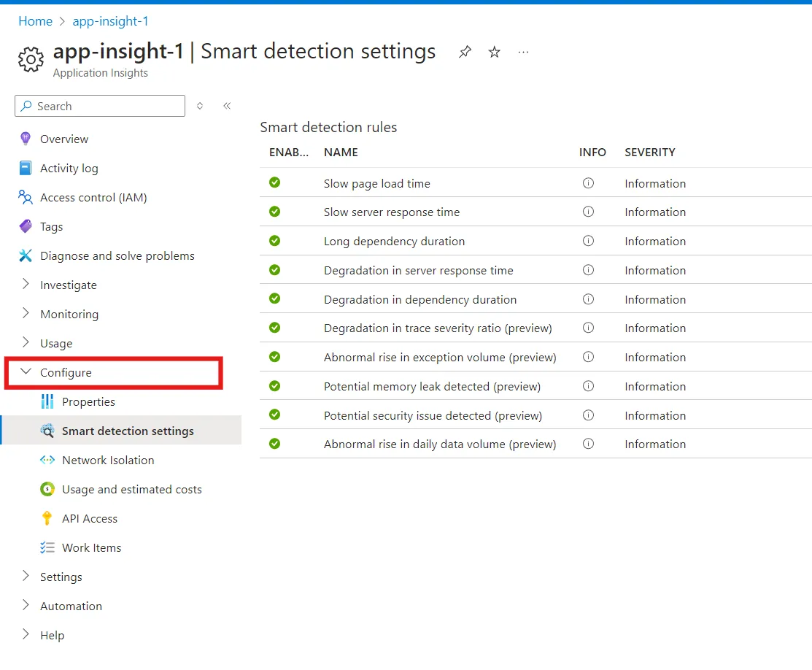Show info for Abnormal rise in daily data volume
812x670 pixels.
[588, 444]
